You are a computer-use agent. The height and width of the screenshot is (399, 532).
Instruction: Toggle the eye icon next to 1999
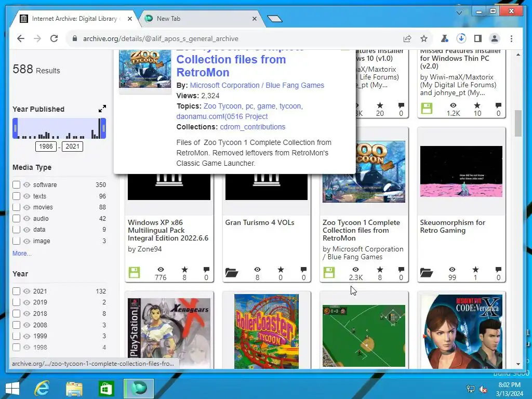click(27, 336)
